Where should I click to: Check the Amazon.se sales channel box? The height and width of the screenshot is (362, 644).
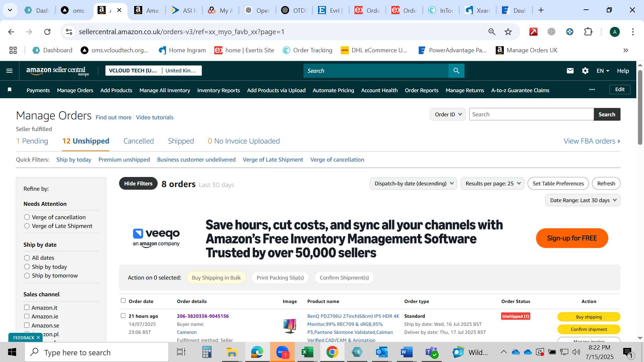click(27, 325)
